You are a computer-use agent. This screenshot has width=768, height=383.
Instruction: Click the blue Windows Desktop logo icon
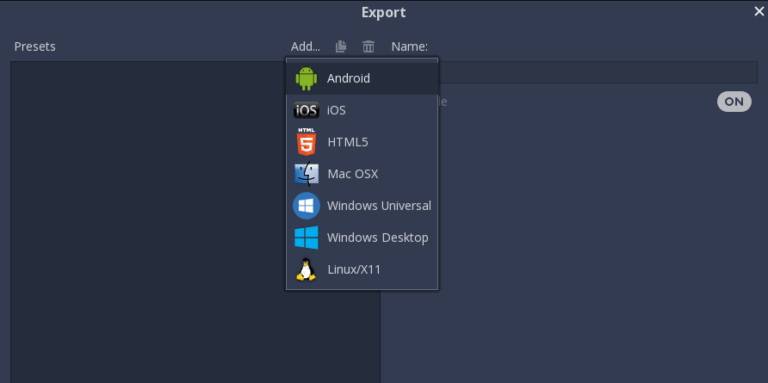(x=306, y=238)
